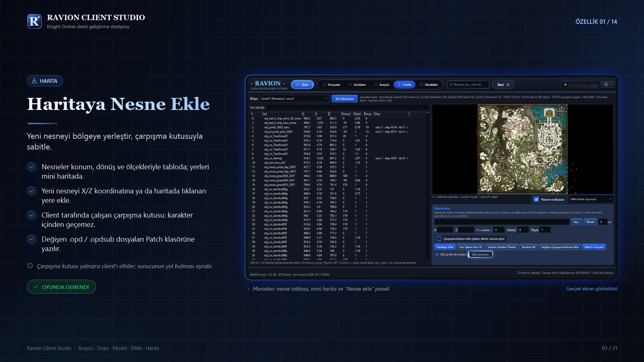Image resolution: width=644 pixels, height=362 pixels.
Task: Click the Dönüş rotation field
Action: tap(523, 230)
